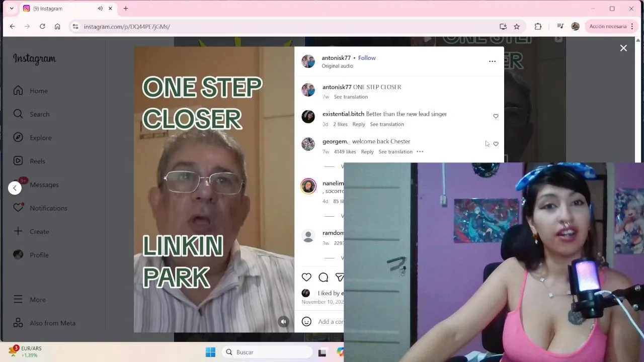Image resolution: width=644 pixels, height=362 pixels.
Task: Expand Also from Meta
Action: tap(44, 323)
